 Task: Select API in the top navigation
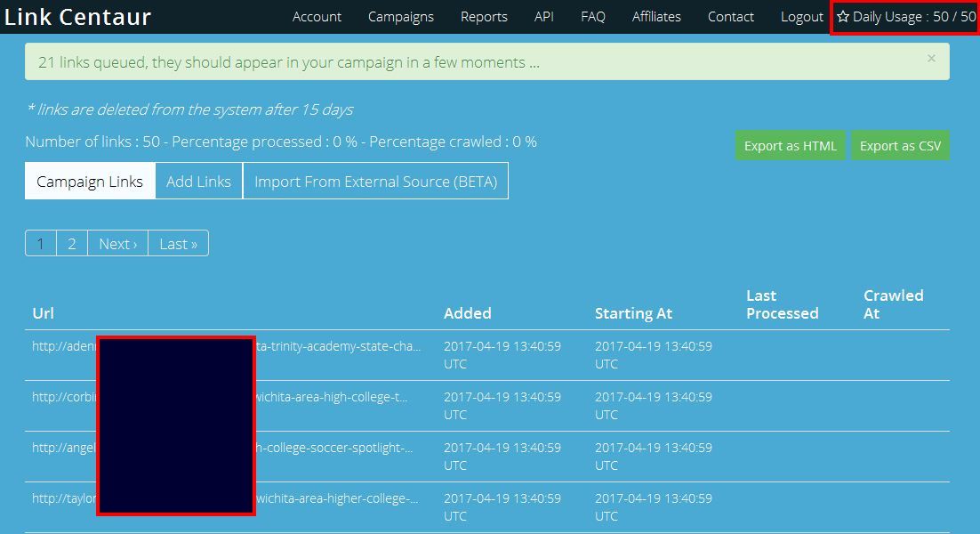pyautogui.click(x=543, y=17)
